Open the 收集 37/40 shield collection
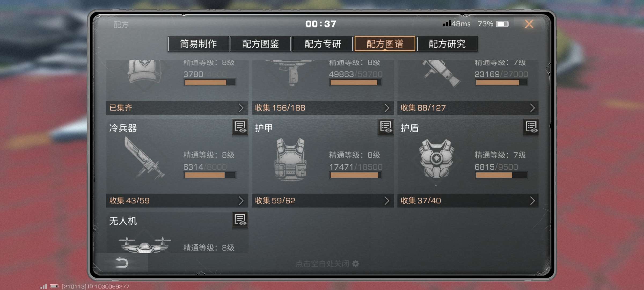Screen dimensions: 644x290 coord(468,201)
